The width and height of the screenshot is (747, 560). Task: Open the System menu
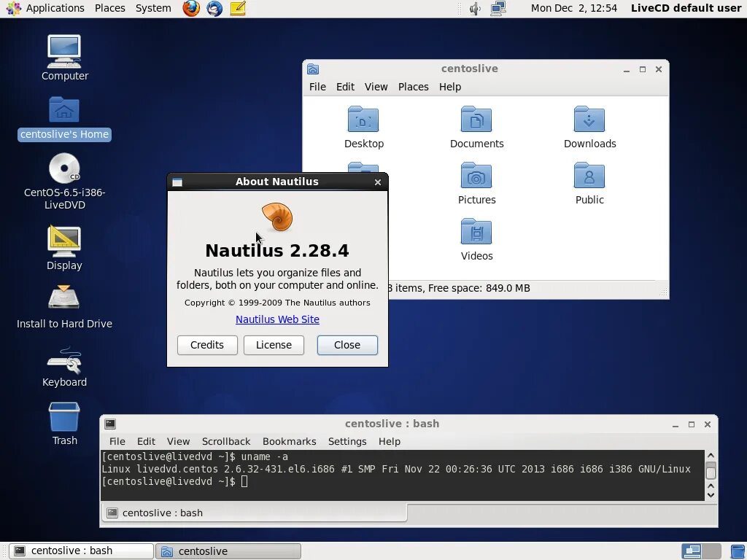pos(153,8)
